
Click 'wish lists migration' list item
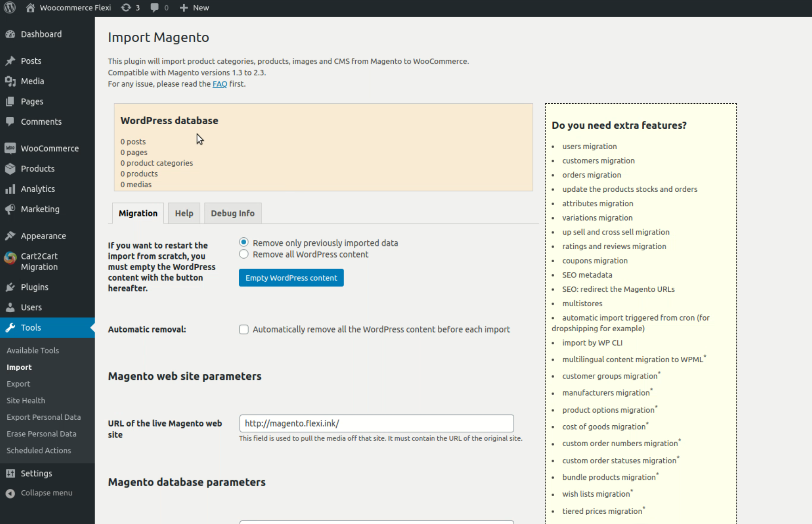pyautogui.click(x=597, y=494)
